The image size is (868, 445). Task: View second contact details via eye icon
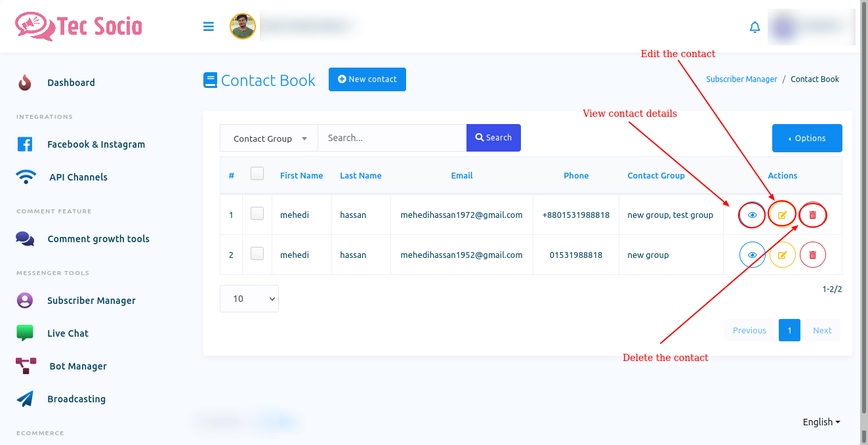point(752,255)
